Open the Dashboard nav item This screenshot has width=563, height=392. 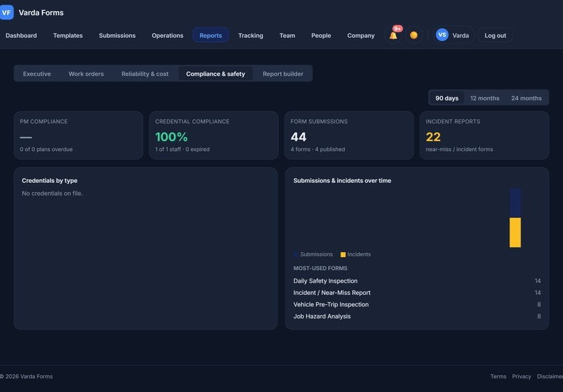(21, 36)
